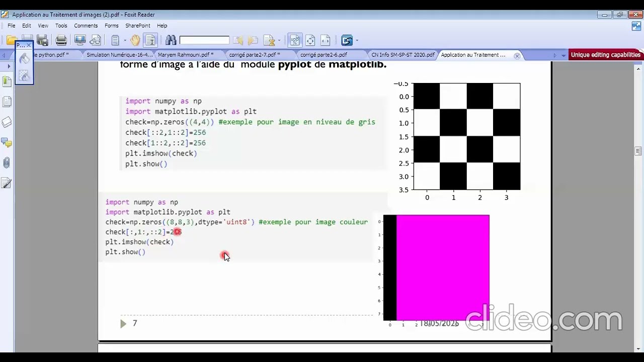644x362 pixels.
Task: Open dropdown arrow beside blue share icon
Action: point(357,41)
